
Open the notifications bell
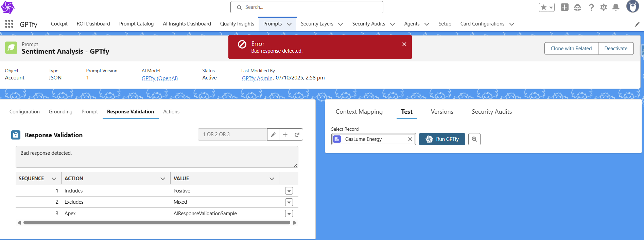pyautogui.click(x=615, y=7)
